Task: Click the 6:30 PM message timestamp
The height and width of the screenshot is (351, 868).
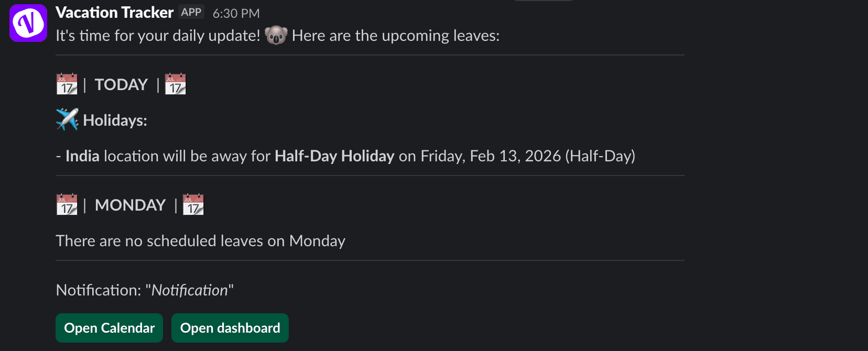Action: point(236,14)
